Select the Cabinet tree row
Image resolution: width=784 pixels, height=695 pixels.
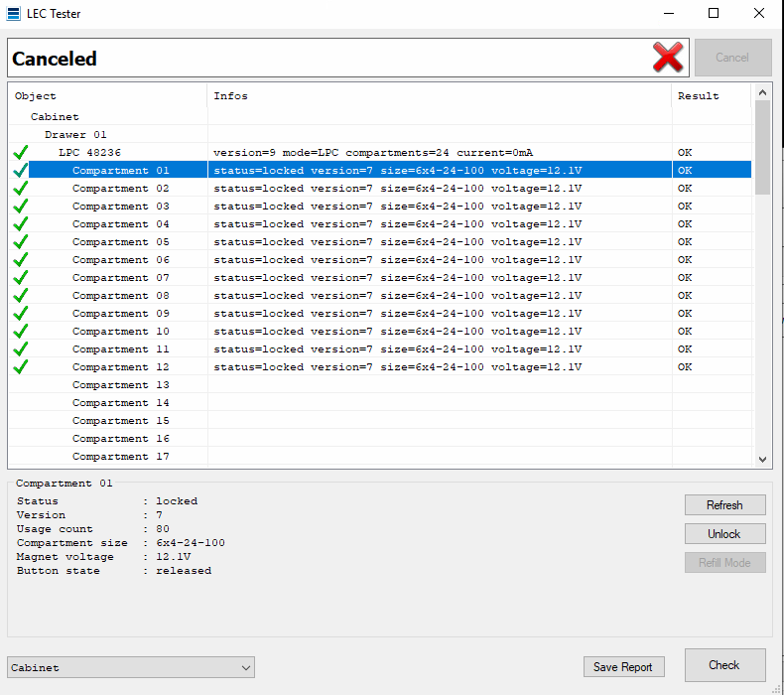point(380,116)
